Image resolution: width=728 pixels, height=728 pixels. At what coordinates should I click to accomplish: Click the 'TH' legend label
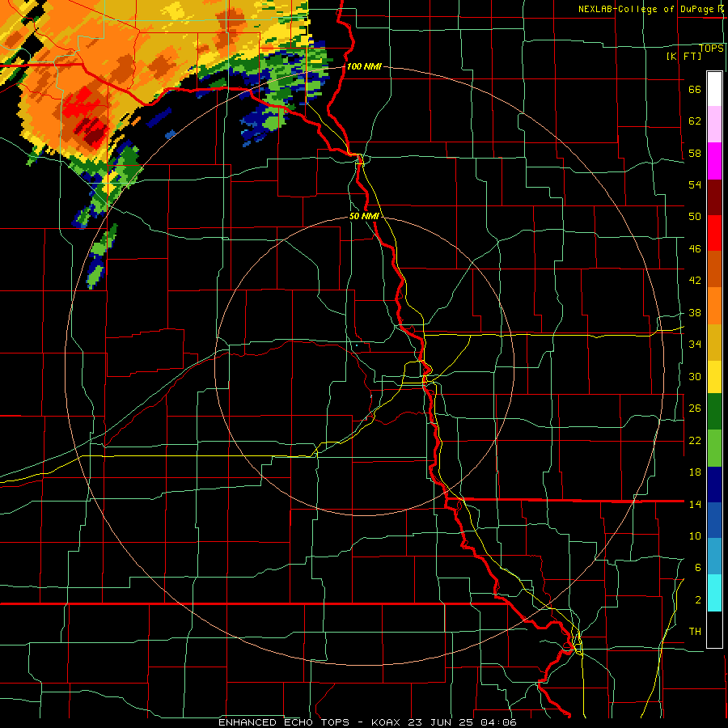pos(695,631)
